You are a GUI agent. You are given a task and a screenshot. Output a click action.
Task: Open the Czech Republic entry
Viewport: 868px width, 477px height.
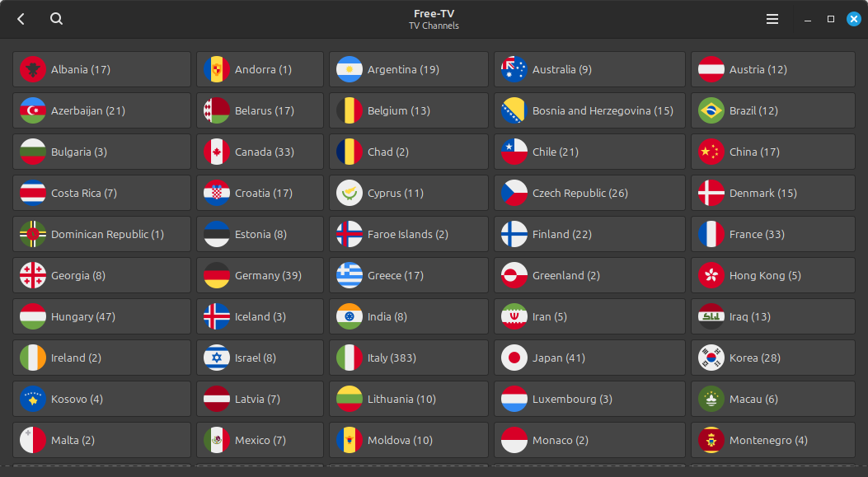[589, 193]
